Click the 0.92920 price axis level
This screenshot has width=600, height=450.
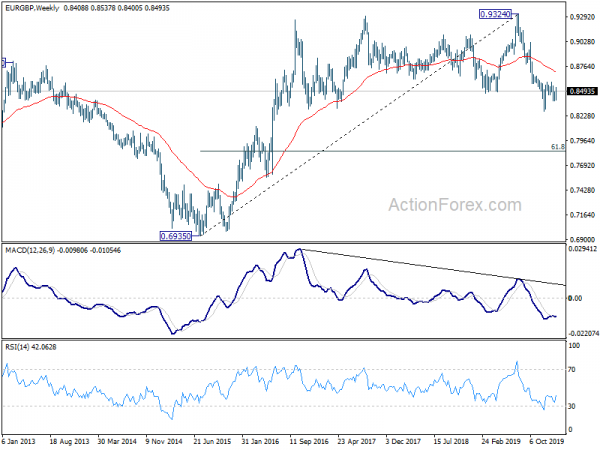582,17
